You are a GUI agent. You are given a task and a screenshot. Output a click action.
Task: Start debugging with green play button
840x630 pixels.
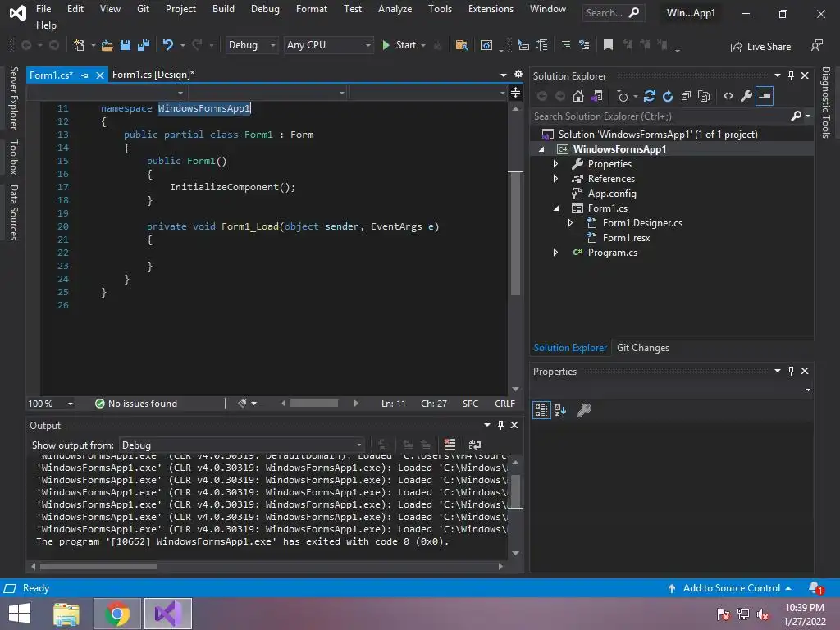399,46
